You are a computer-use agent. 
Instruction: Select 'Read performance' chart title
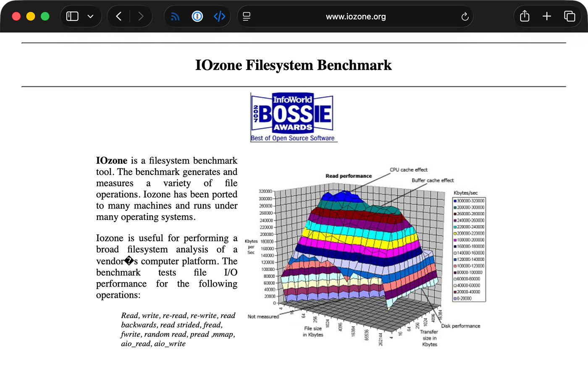pos(349,176)
